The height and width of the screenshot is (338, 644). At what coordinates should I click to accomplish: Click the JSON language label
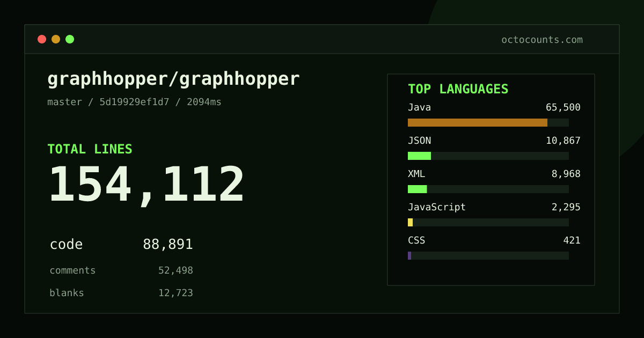click(x=419, y=141)
